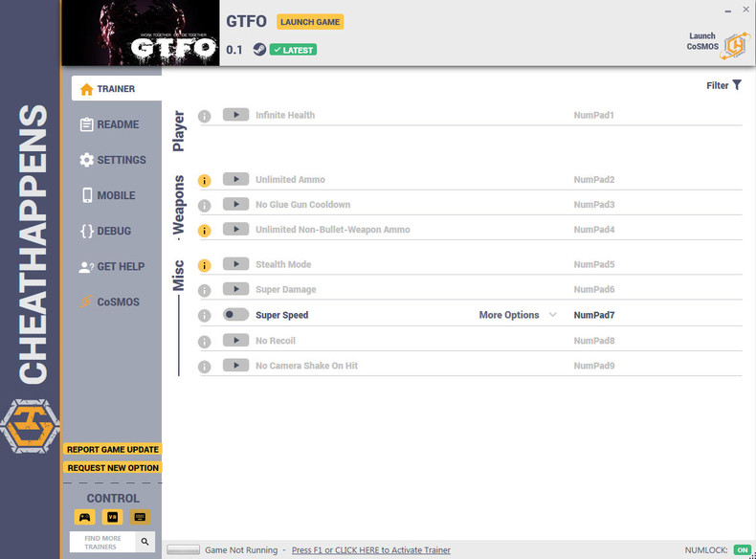The width and height of the screenshot is (756, 559).
Task: Switch to the Mobile tab
Action: [108, 195]
